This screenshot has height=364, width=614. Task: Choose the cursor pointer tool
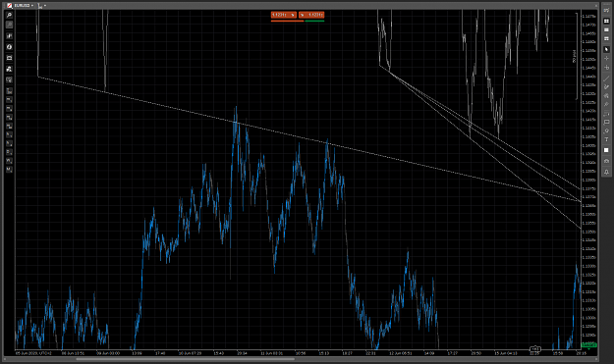point(606,50)
